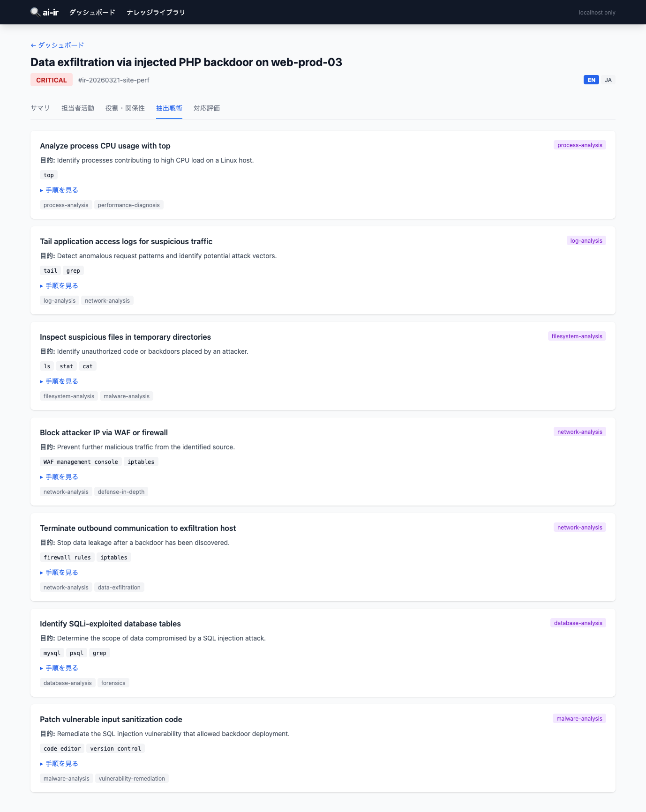The width and height of the screenshot is (646, 812).
Task: Click the purple filesystem-analysis category badge
Action: (577, 336)
